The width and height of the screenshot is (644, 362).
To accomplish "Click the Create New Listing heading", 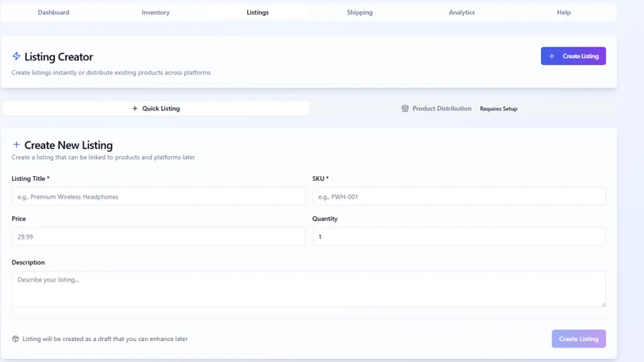I will [68, 146].
